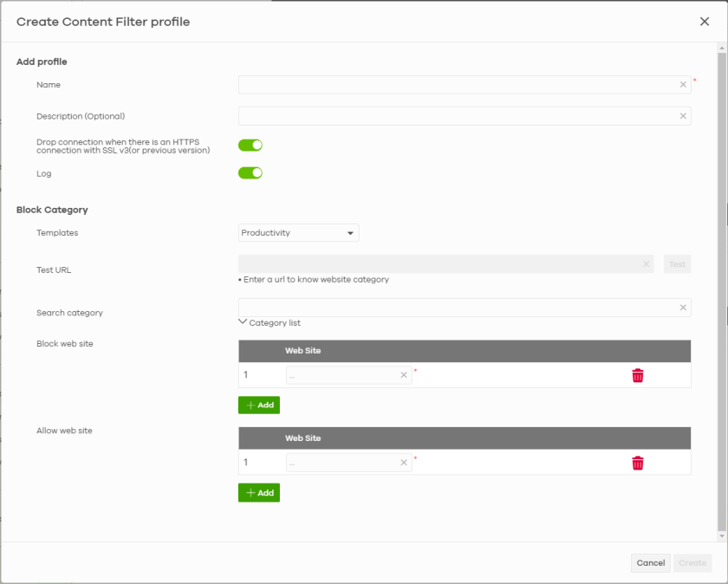
Task: Clear the Block web site entry
Action: 403,375
